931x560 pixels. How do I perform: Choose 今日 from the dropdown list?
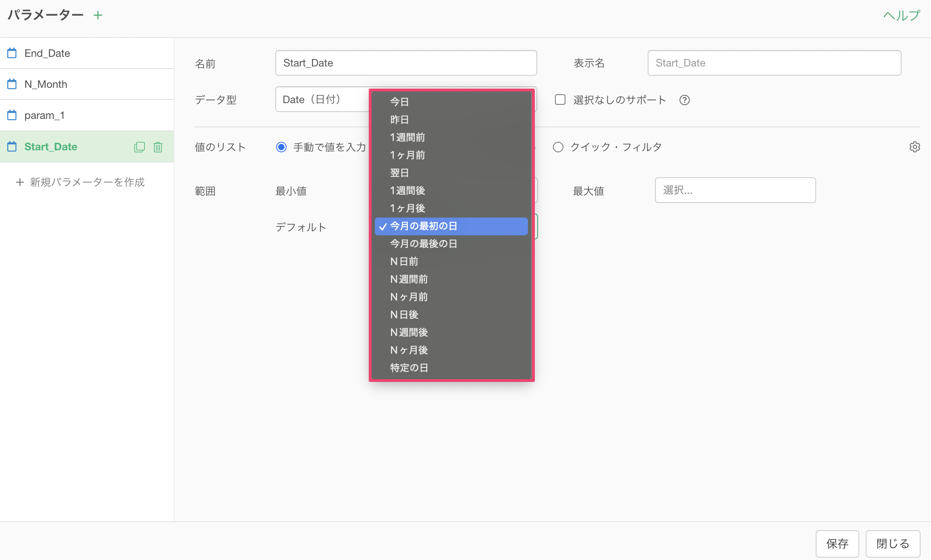click(x=451, y=102)
